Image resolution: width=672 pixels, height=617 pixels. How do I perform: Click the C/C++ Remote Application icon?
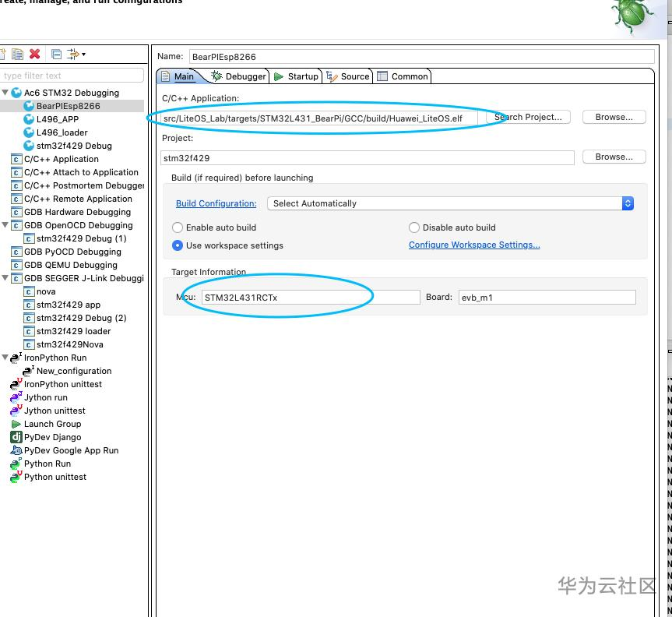tap(16, 199)
